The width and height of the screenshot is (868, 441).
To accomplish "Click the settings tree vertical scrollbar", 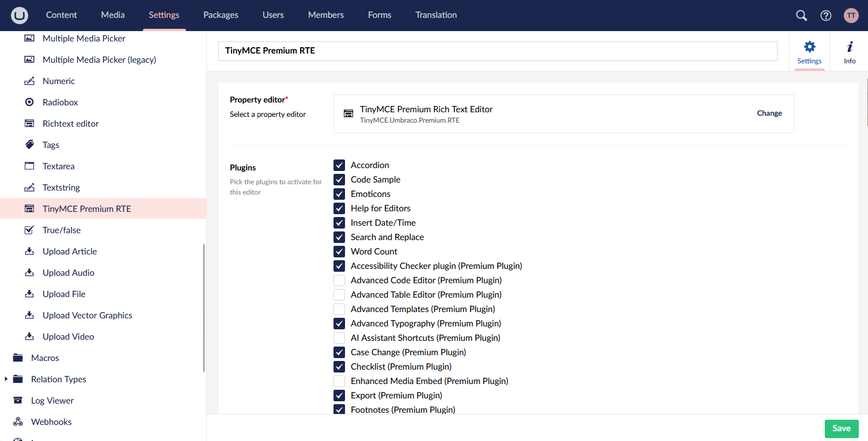I will 204,308.
